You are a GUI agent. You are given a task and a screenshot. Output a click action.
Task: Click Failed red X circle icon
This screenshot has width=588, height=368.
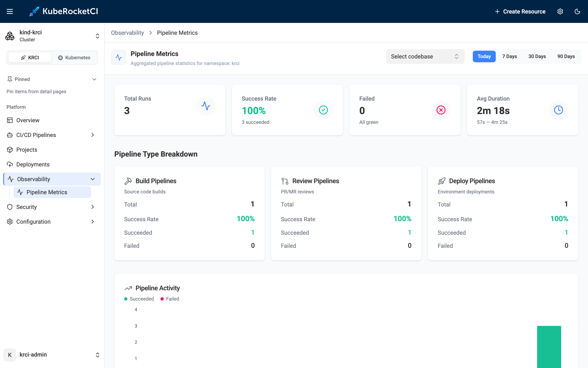[441, 110]
